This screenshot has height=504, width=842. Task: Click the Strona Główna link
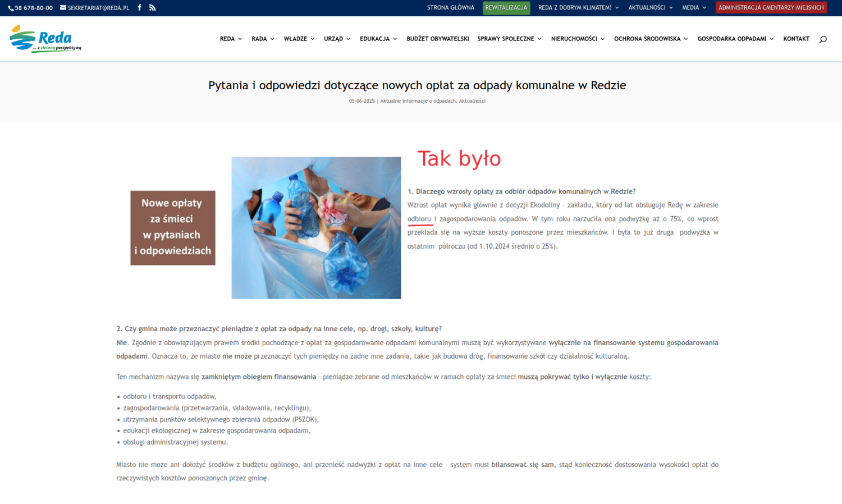tap(450, 8)
